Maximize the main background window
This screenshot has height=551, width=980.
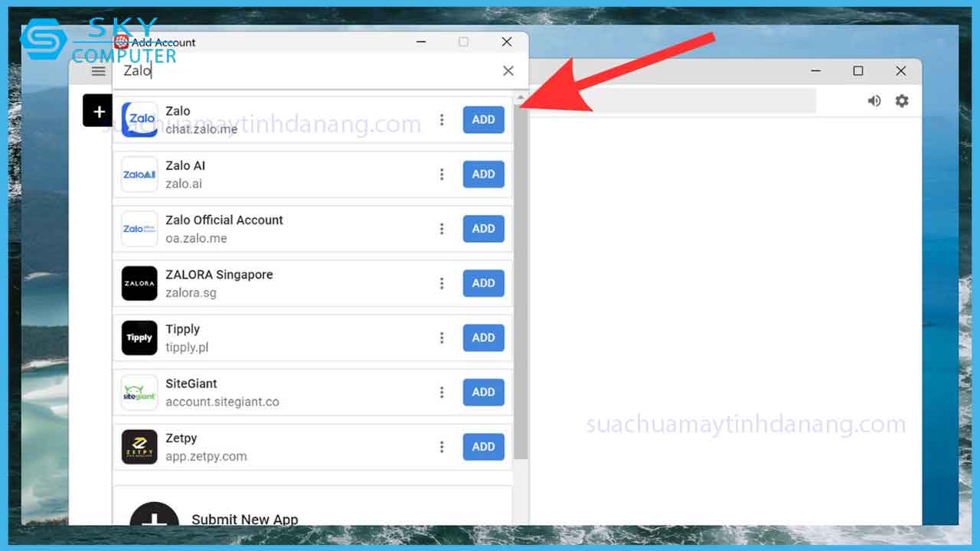[858, 71]
